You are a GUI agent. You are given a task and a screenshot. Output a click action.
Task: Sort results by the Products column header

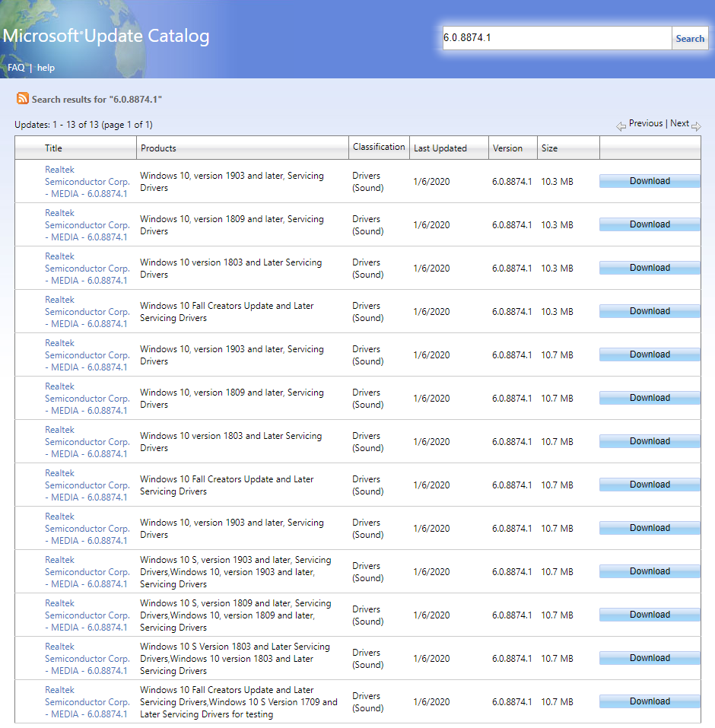158,148
